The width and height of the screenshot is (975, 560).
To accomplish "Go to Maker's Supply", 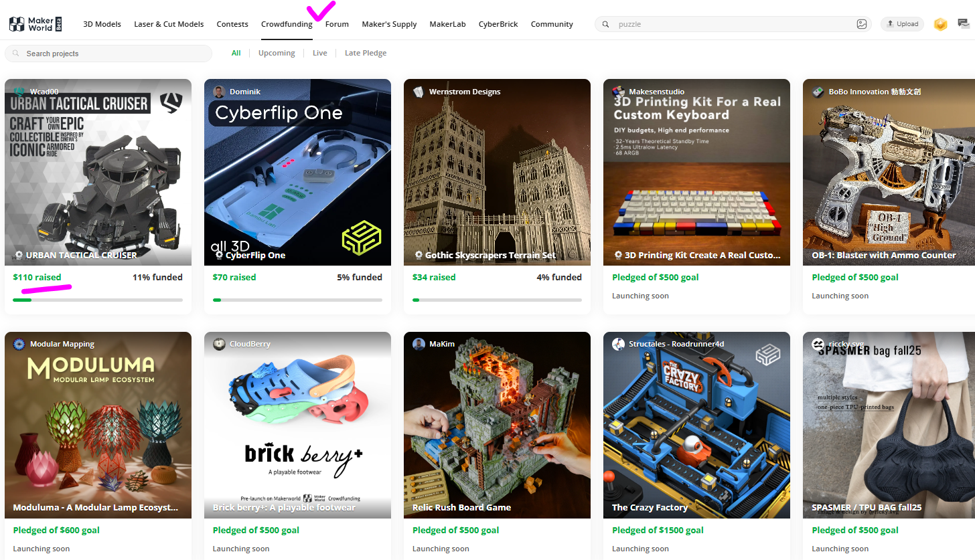I will [x=389, y=24].
